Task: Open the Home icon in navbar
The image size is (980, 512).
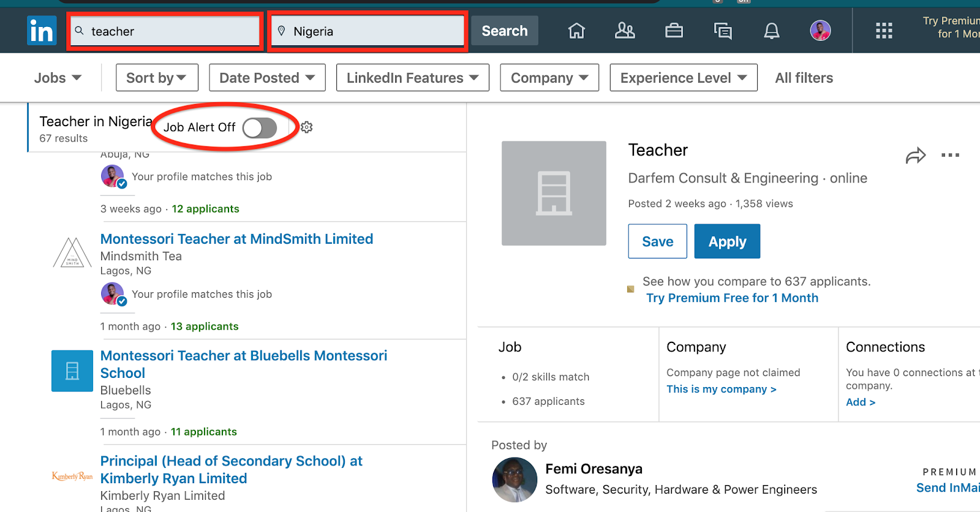Action: (x=576, y=31)
